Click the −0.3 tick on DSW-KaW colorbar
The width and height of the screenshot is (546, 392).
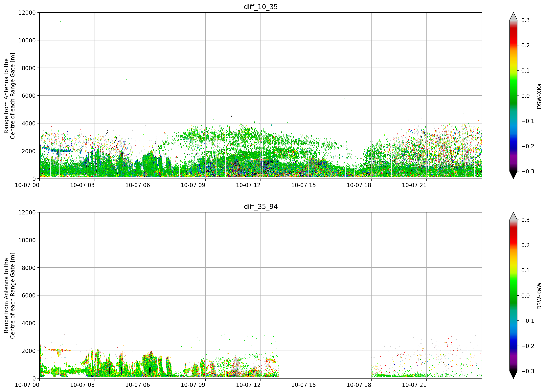pyautogui.click(x=528, y=371)
